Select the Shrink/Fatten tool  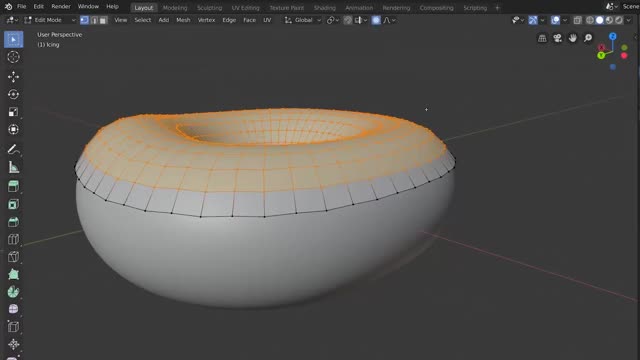coord(13,344)
